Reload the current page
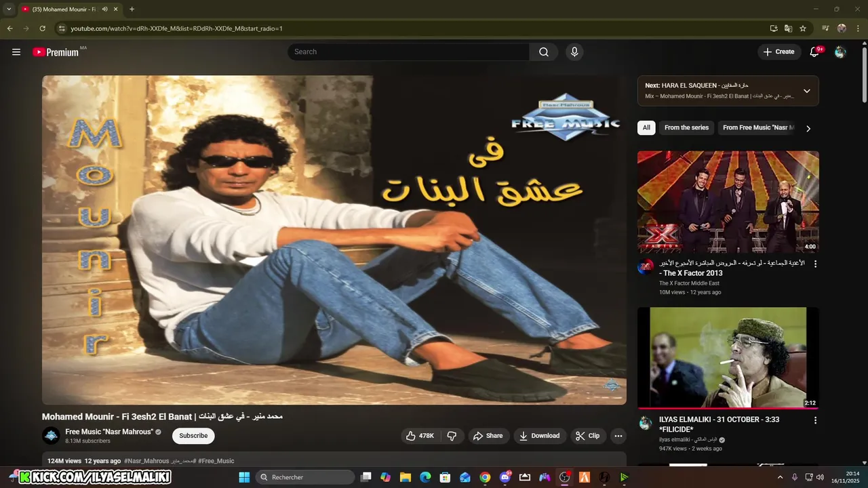Viewport: 868px width, 488px height. [42, 28]
